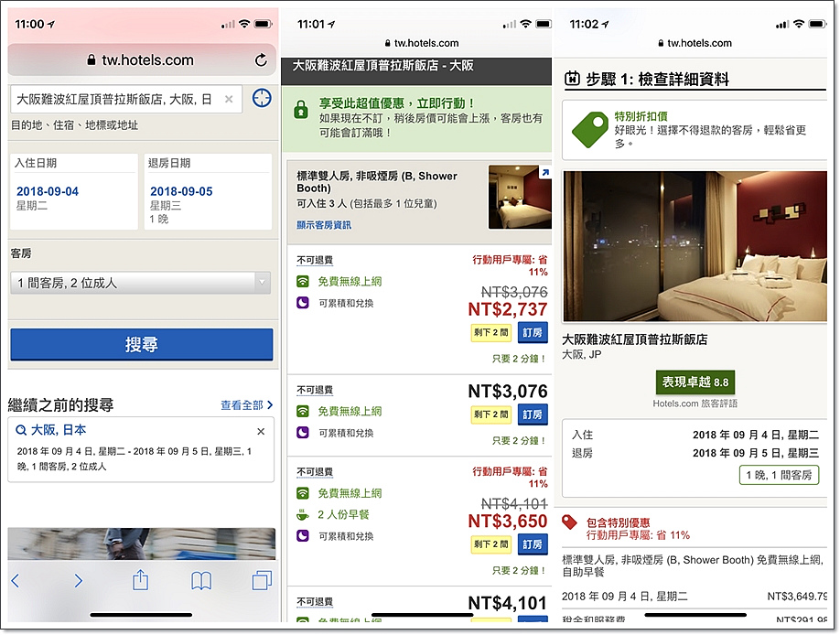Image resolution: width=840 pixels, height=635 pixels.
Task: Tap the blue 搜尋 search button
Action: click(x=142, y=344)
